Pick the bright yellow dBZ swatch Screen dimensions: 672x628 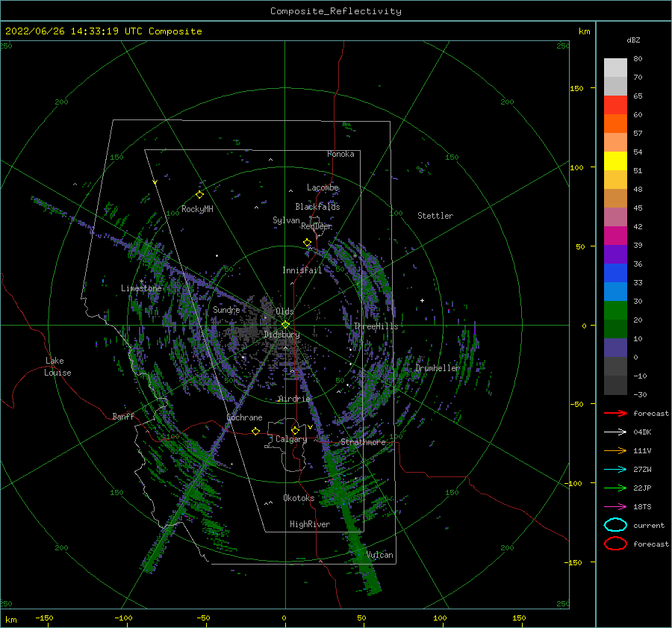(615, 161)
